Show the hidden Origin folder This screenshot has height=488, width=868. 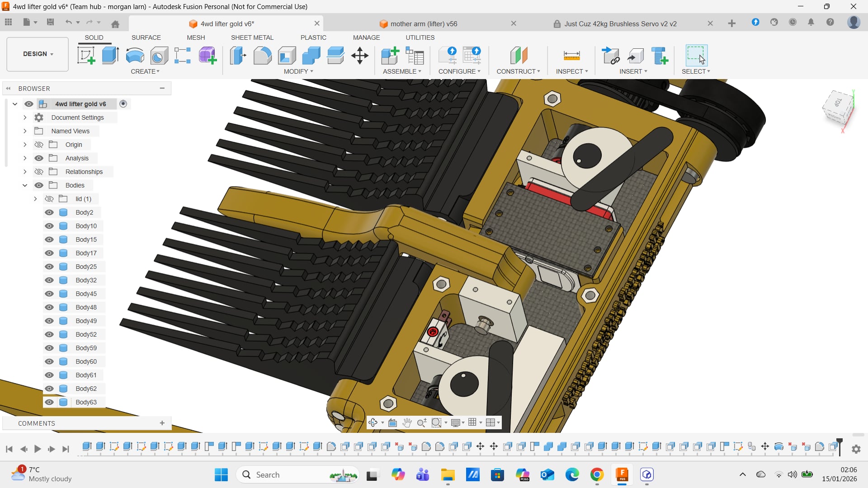(x=39, y=145)
